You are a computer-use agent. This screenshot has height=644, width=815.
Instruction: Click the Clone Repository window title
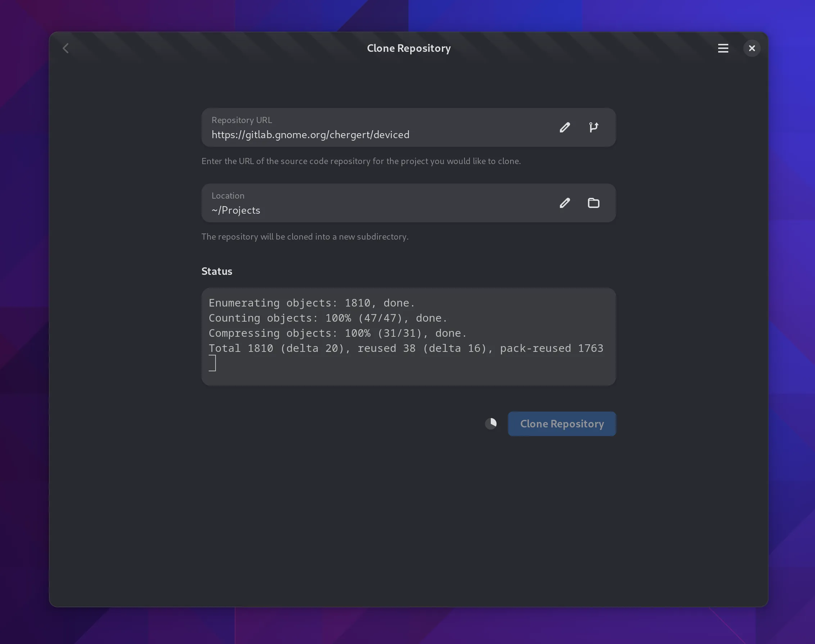tap(408, 48)
